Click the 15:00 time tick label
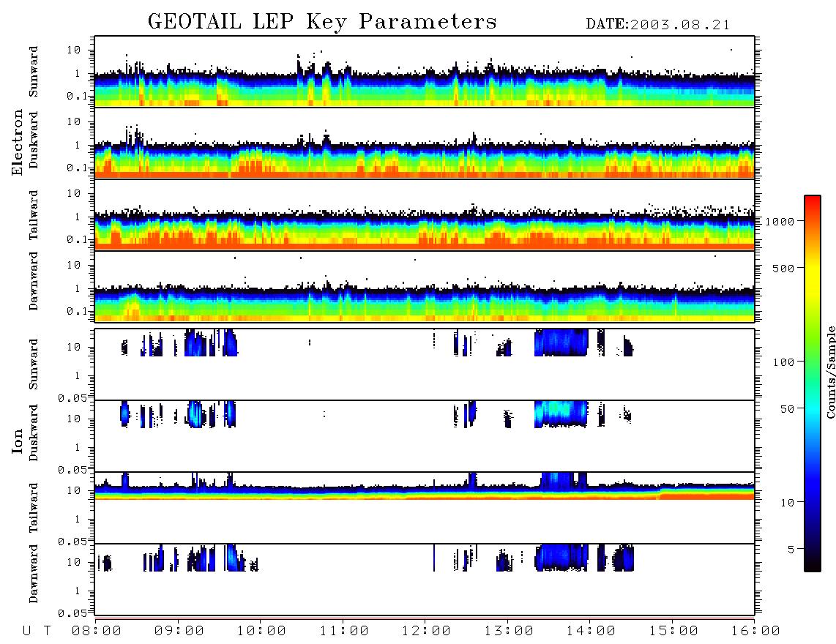836x644 pixels. (673, 631)
